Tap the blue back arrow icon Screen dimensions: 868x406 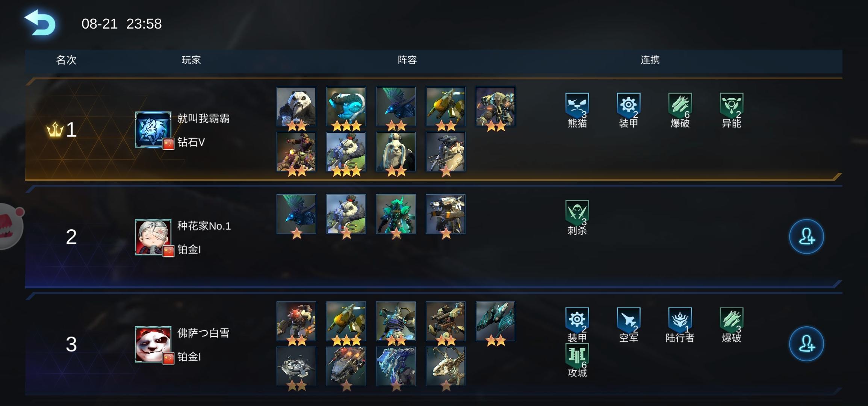[40, 23]
